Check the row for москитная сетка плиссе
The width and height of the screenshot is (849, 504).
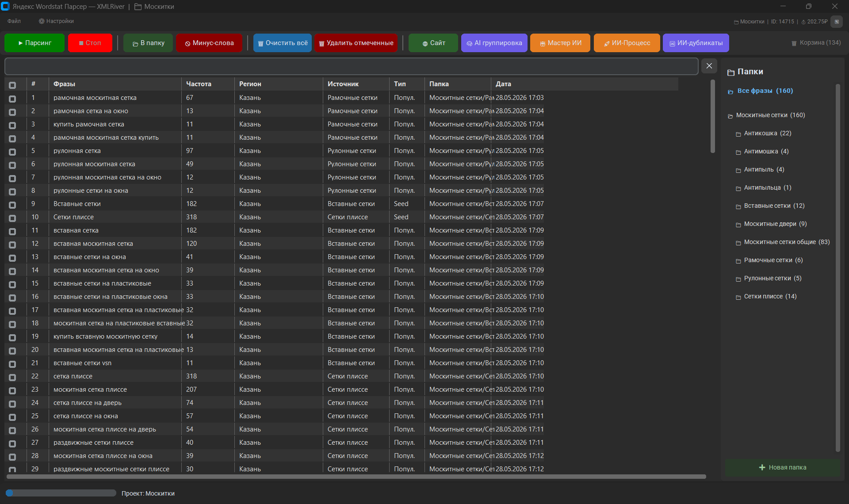[x=12, y=390]
